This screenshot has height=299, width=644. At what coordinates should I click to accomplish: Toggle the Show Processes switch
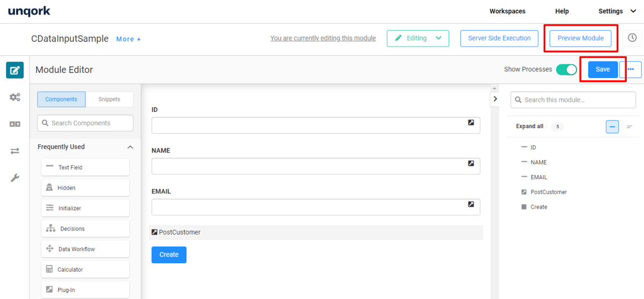[x=566, y=69]
